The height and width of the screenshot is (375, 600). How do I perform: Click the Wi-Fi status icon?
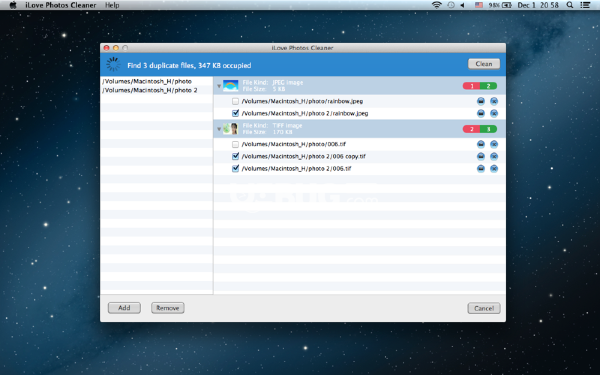coord(437,5)
